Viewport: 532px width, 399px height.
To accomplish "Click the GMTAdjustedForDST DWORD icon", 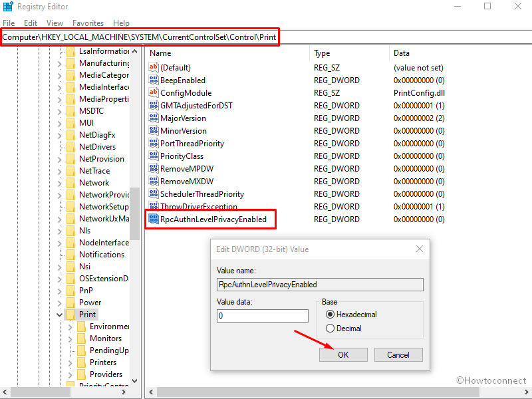I will pos(154,105).
